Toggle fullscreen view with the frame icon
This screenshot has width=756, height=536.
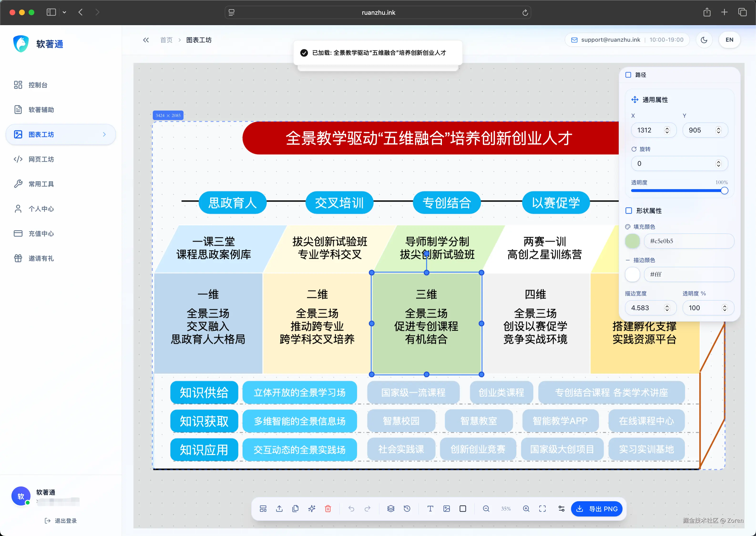542,509
